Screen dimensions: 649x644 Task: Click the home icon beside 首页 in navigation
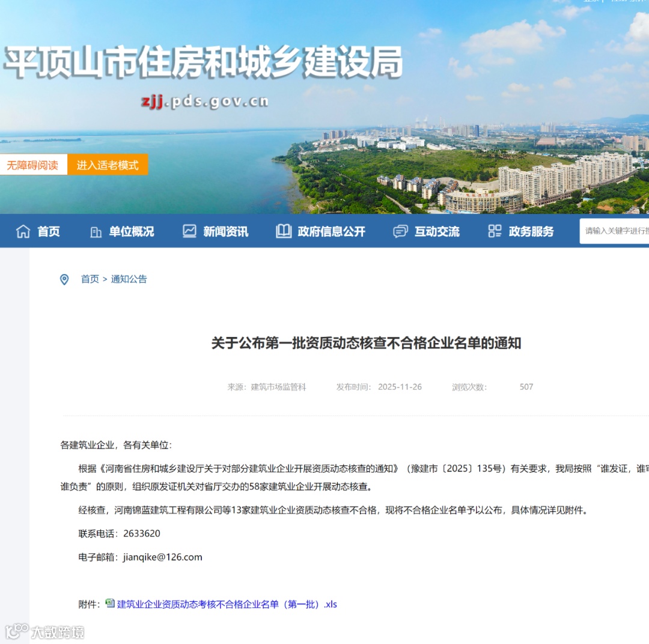[x=23, y=231]
